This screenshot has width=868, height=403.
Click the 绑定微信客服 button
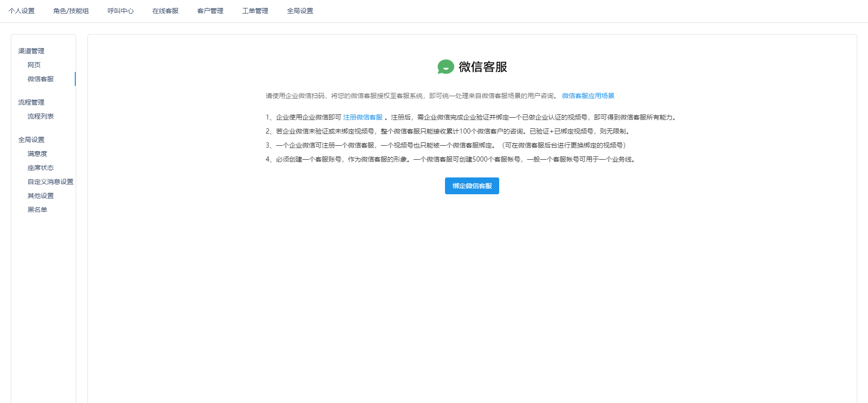pos(472,186)
